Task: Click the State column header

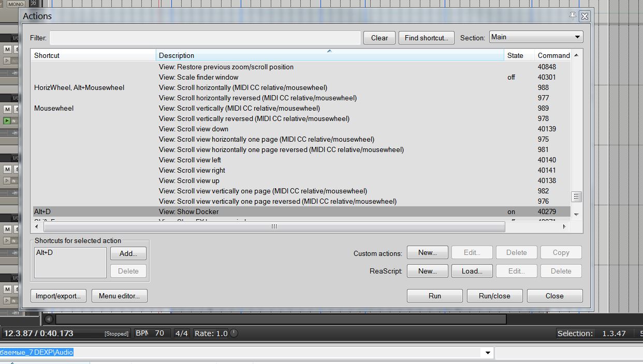Action: [519, 55]
